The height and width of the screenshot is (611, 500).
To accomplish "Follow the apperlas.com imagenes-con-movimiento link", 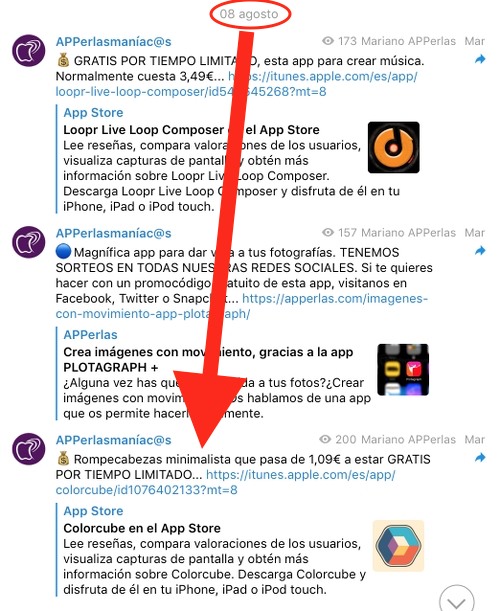I will [x=242, y=306].
